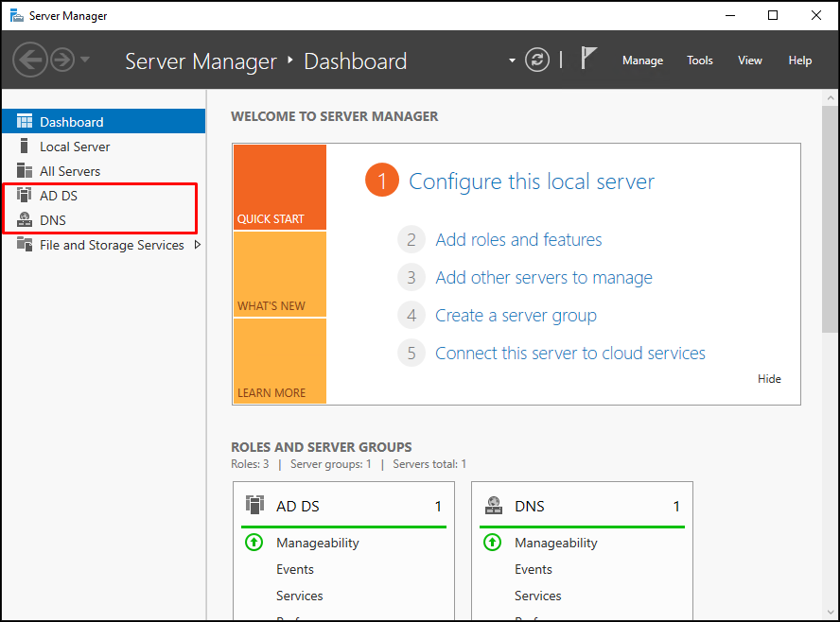Click the File and Storage Services icon
This screenshot has width=840, height=622.
[x=25, y=244]
